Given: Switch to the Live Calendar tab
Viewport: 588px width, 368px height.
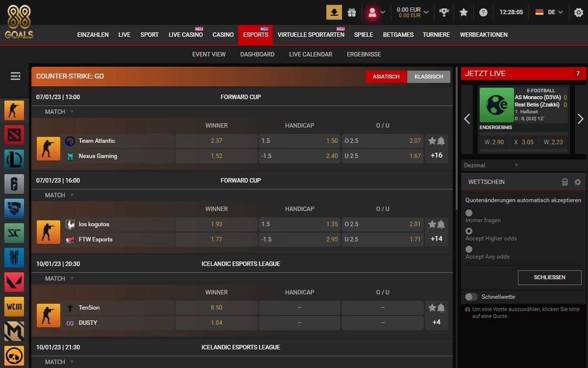Looking at the screenshot, I should tap(311, 54).
